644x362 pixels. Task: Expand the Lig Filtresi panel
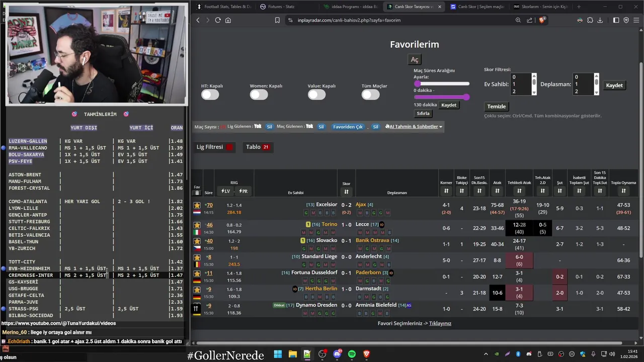tap(215, 147)
